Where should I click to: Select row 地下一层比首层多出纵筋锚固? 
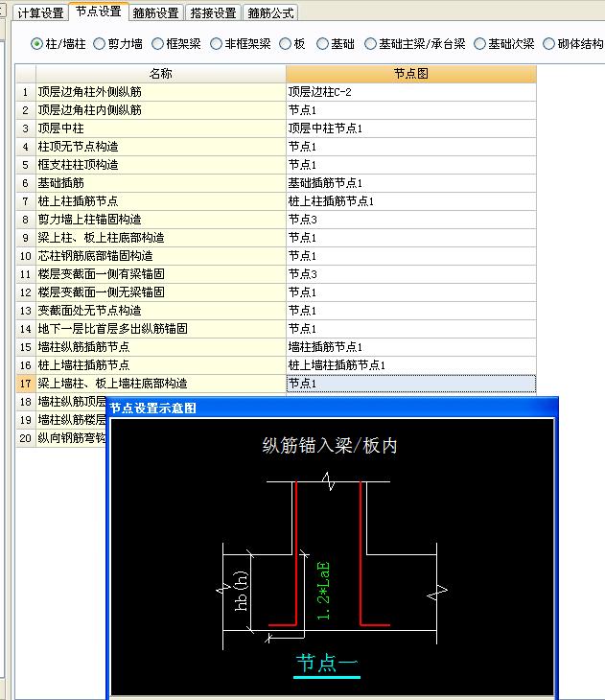161,329
